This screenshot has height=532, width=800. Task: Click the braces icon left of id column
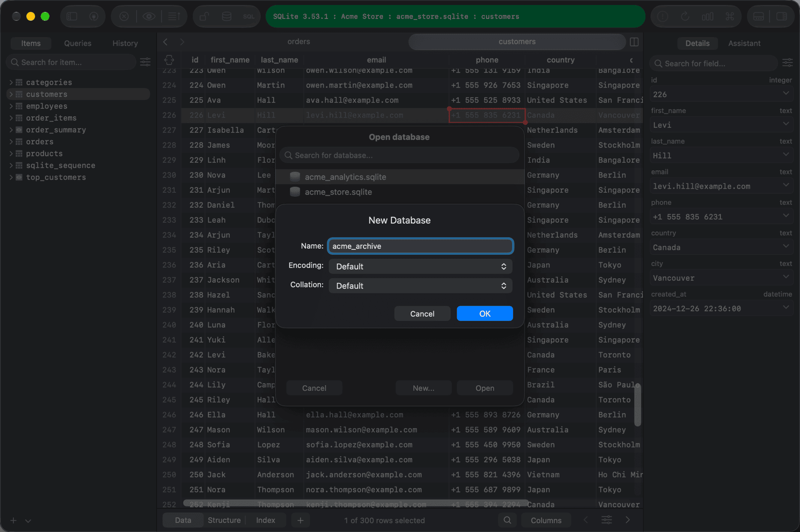(x=169, y=60)
